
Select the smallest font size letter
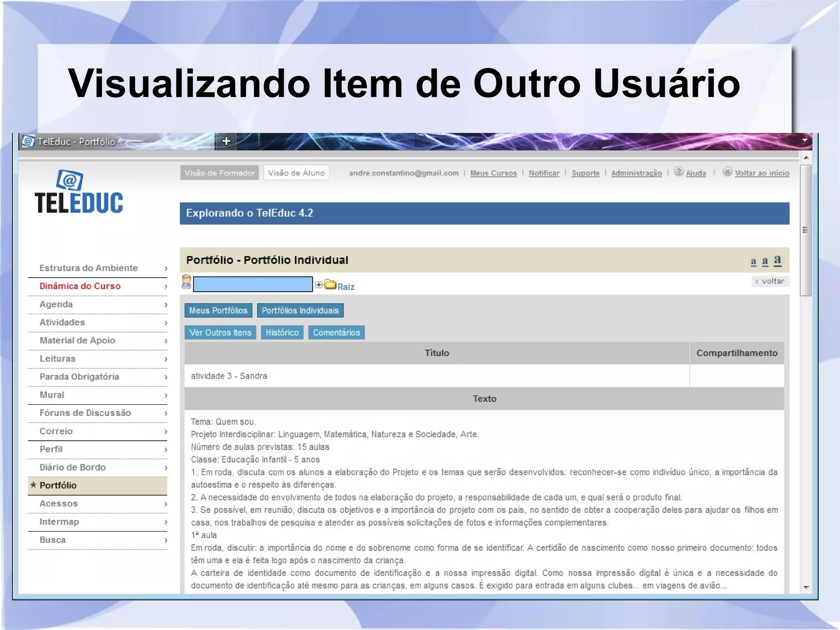pos(753,261)
